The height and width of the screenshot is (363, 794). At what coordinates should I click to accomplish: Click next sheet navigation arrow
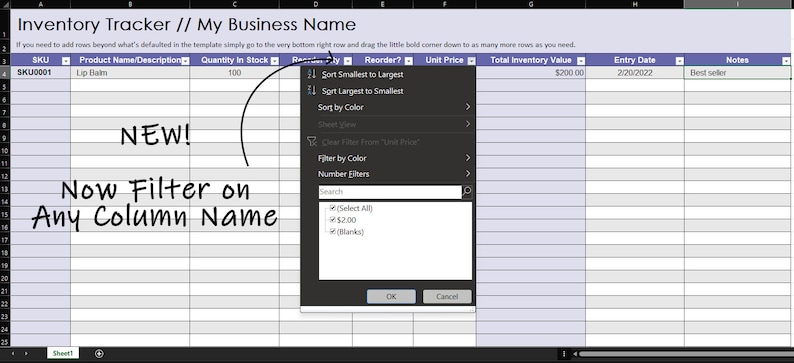26,353
